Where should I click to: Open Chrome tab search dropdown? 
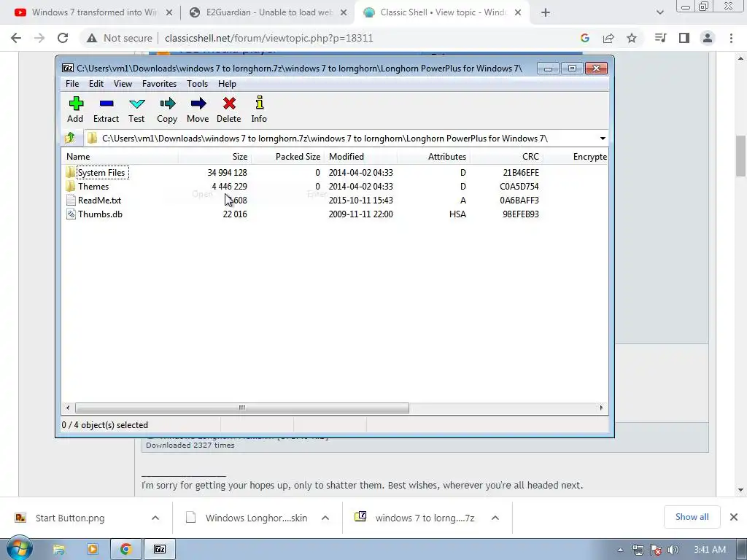[x=659, y=12]
